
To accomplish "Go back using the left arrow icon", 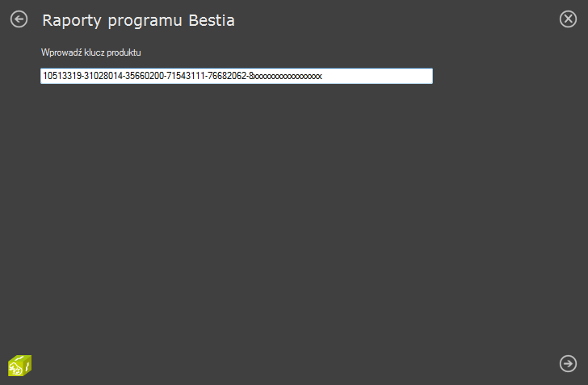I will pyautogui.click(x=19, y=19).
